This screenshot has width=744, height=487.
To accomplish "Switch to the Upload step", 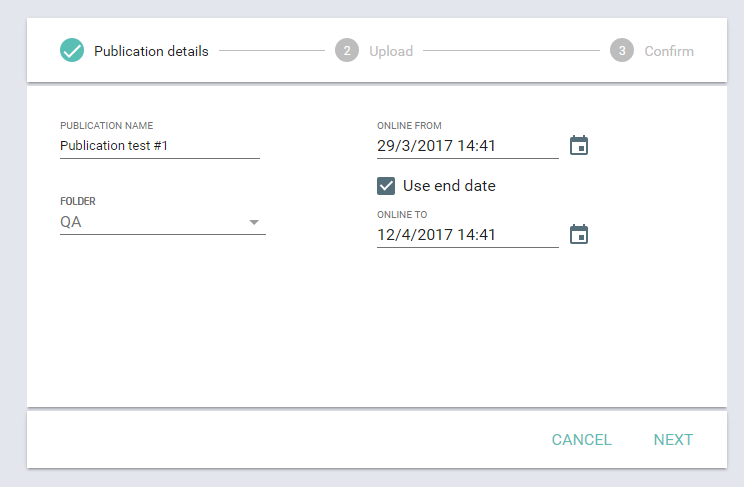I will coord(391,51).
